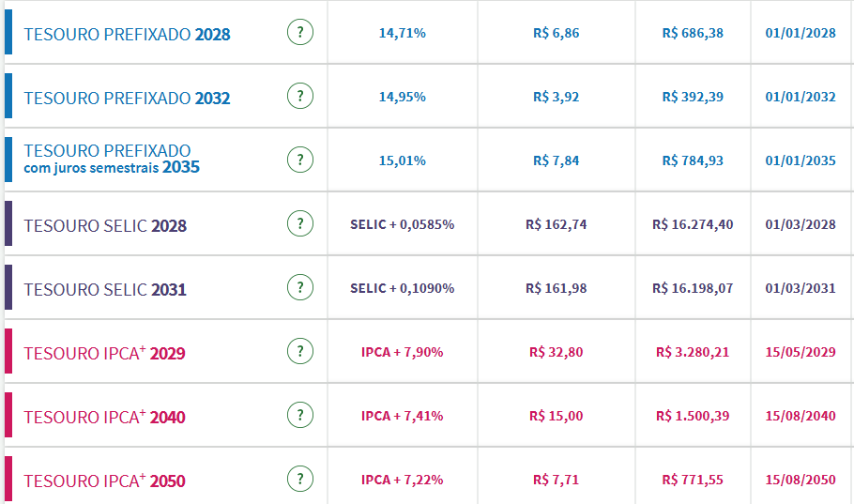Open help icon for Tesouro IPCA+ 2040

tap(300, 415)
